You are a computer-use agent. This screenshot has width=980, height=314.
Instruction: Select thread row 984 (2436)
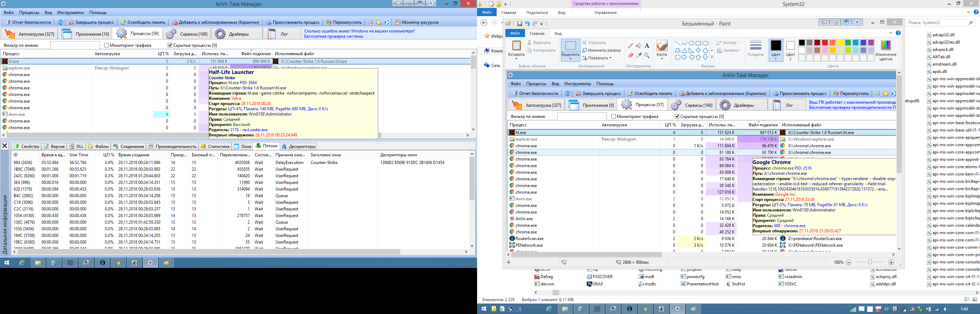(241, 163)
